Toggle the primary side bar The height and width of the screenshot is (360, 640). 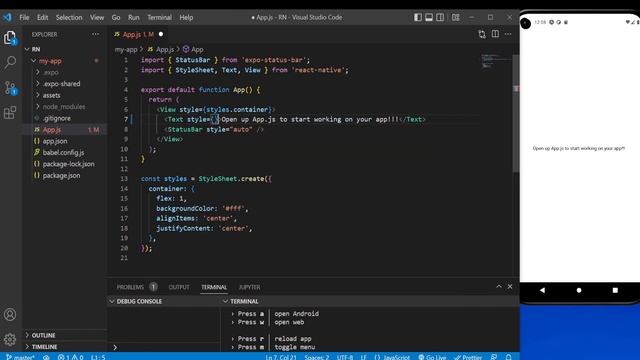(418, 17)
